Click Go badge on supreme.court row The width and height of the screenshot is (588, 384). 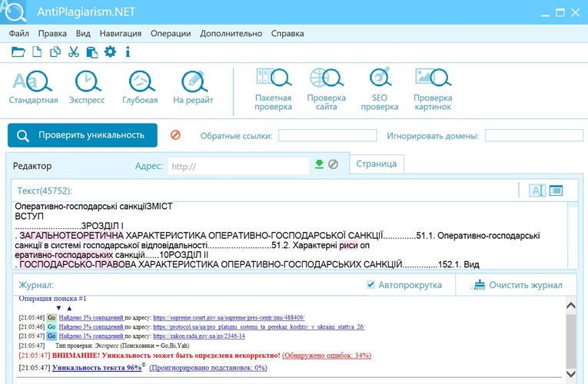point(51,318)
